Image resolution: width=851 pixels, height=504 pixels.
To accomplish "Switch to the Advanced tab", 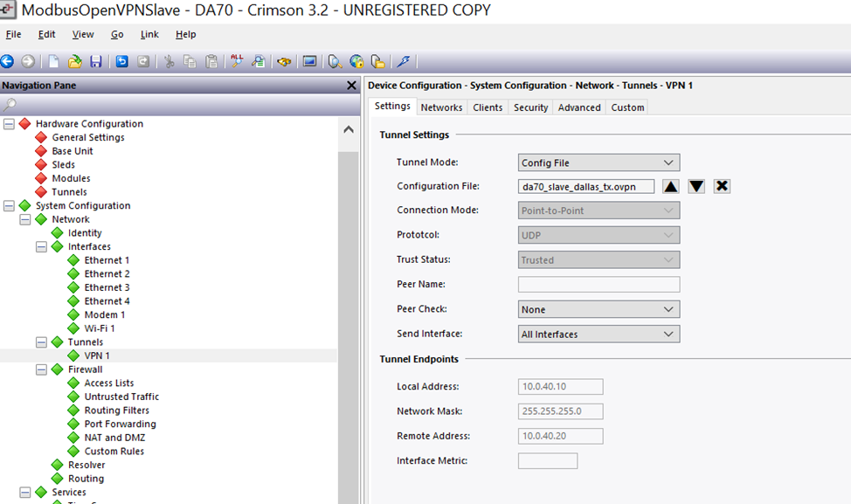I will (579, 107).
